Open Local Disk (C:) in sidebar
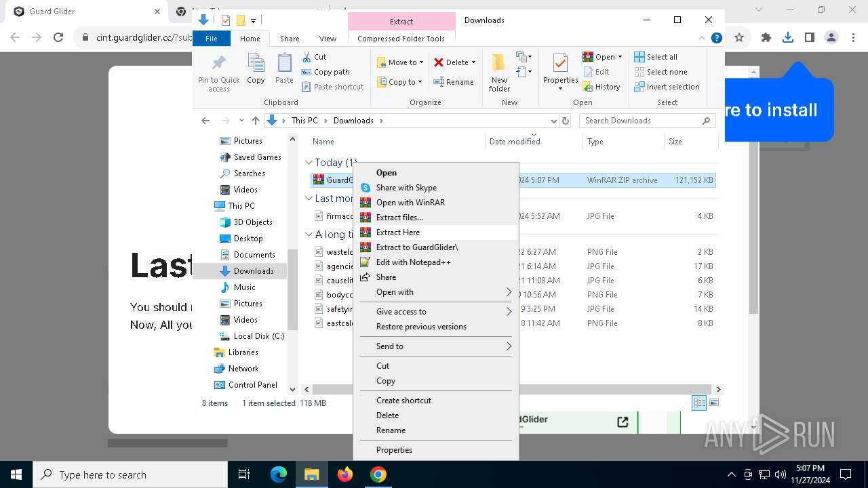Viewport: 868px width, 488px height. (251, 336)
